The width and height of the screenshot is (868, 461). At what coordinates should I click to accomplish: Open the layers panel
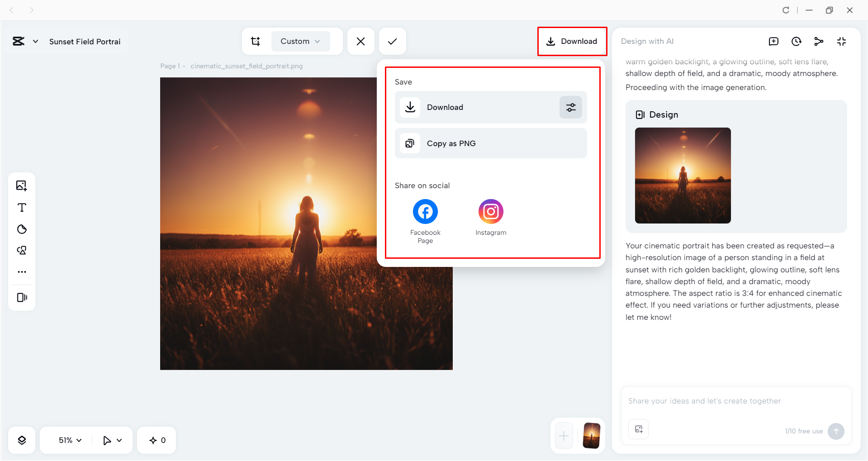pos(22,440)
